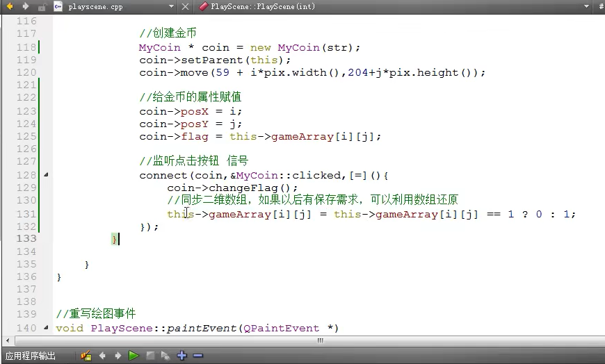This screenshot has height=364, width=605.
Task: Click the coin->setParent(this); line
Action: coord(215,60)
